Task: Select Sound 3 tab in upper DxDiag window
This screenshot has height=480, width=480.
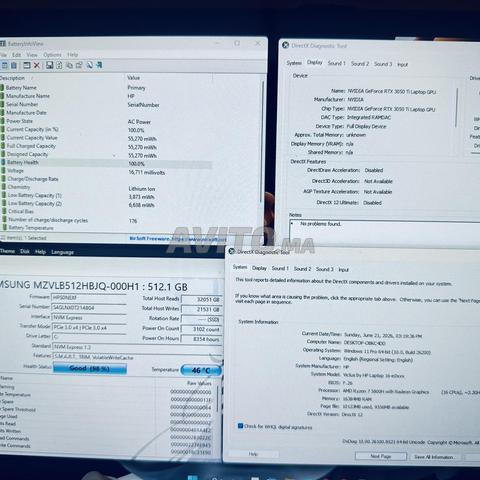Action: pyautogui.click(x=383, y=64)
